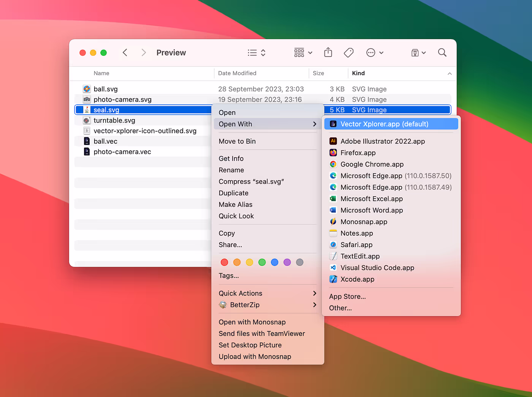
Task: Apply the yellow tag color
Action: click(x=249, y=262)
